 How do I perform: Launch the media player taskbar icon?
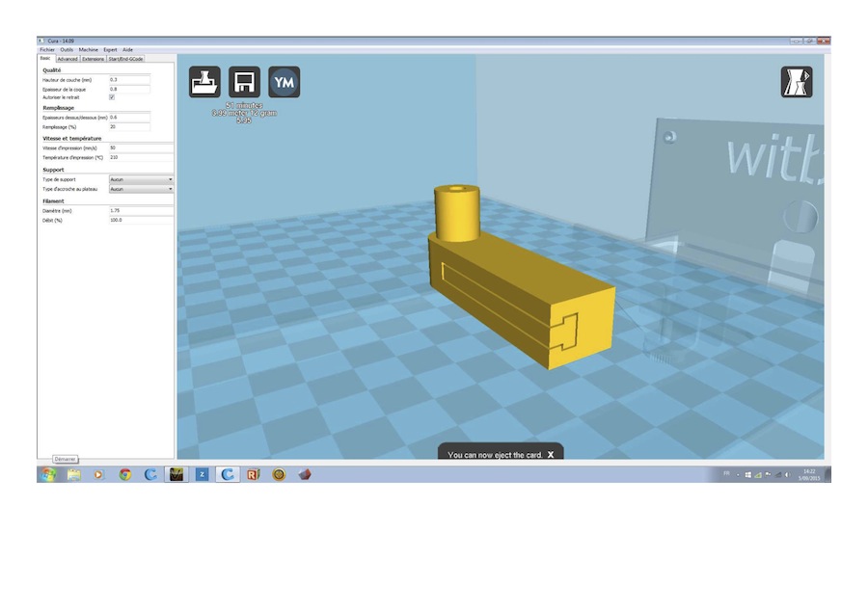(x=98, y=474)
